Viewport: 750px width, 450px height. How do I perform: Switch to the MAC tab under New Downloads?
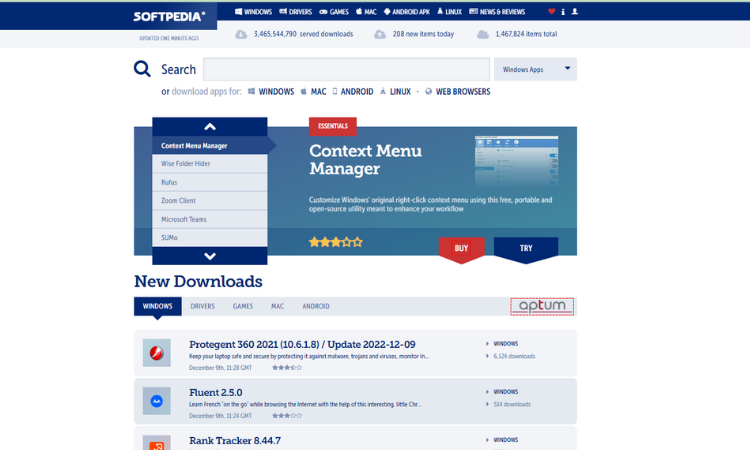pos(277,306)
